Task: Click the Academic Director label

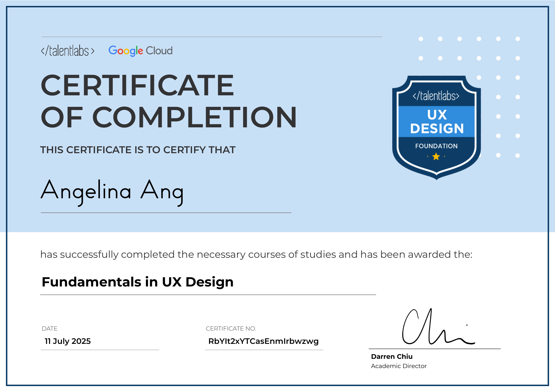Action: [x=399, y=366]
